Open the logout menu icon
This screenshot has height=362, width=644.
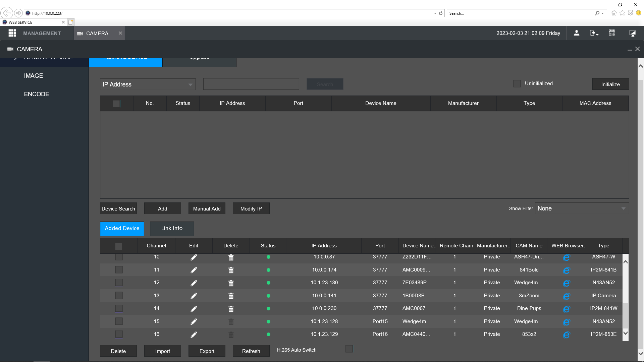pos(594,33)
